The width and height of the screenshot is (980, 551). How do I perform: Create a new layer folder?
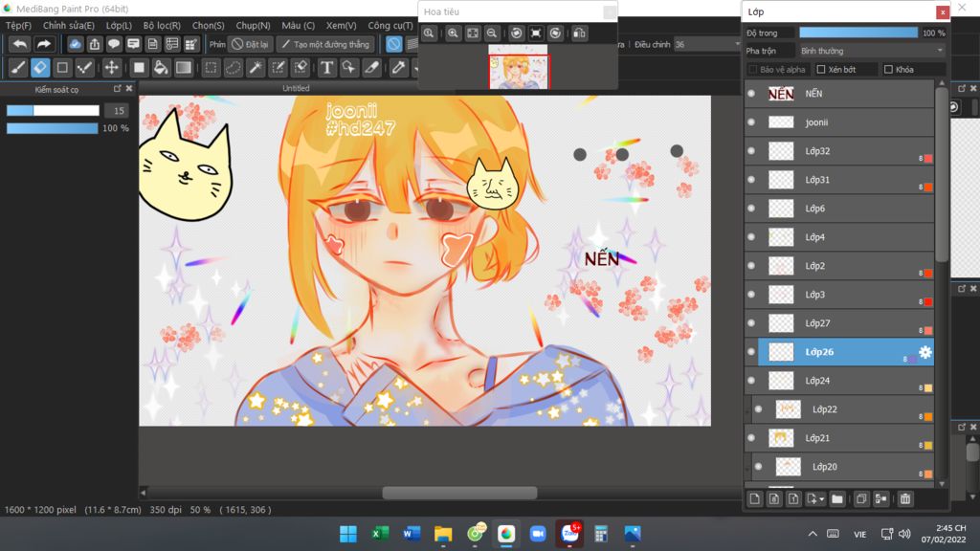point(837,498)
